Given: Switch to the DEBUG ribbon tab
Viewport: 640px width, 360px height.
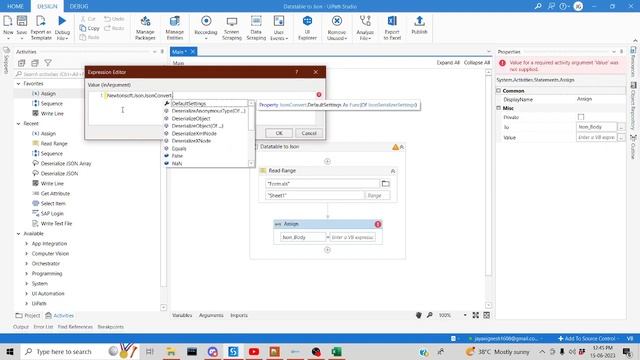Looking at the screenshot, I should 79,6.
